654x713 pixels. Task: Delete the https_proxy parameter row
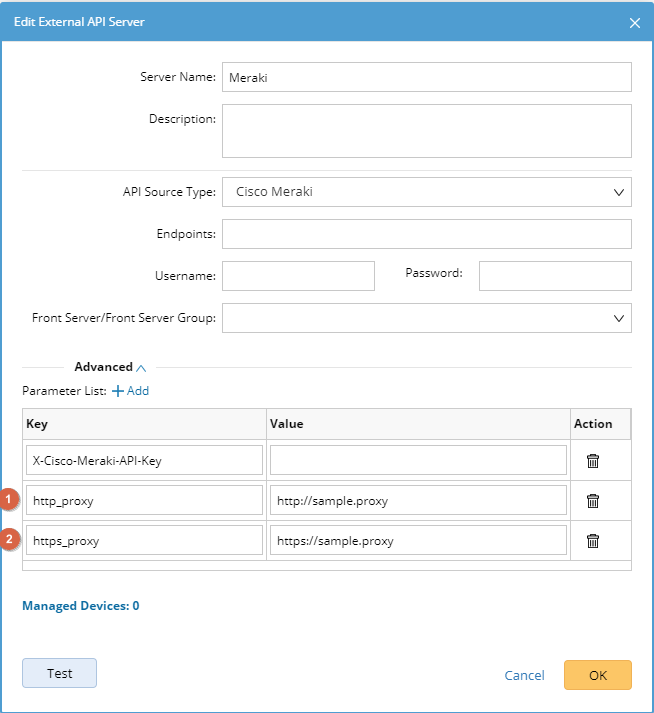593,541
